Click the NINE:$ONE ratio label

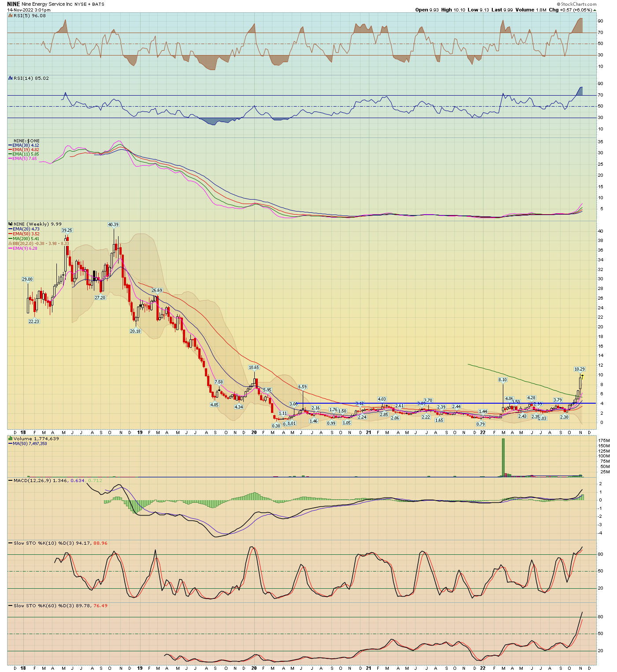[x=26, y=141]
